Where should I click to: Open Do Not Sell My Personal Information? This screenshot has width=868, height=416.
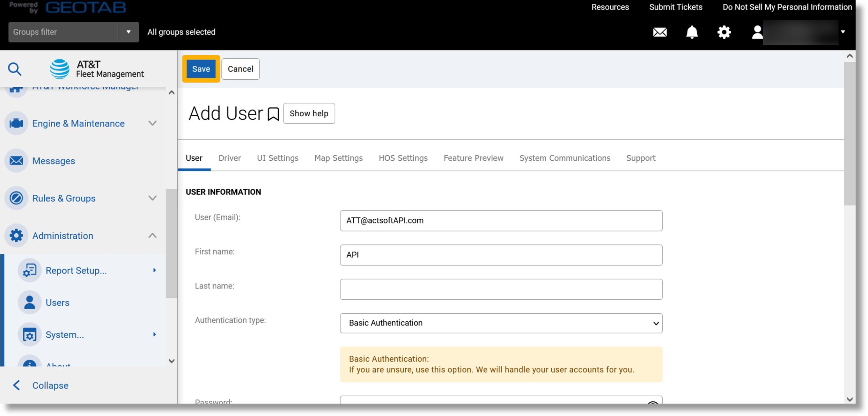coord(787,7)
